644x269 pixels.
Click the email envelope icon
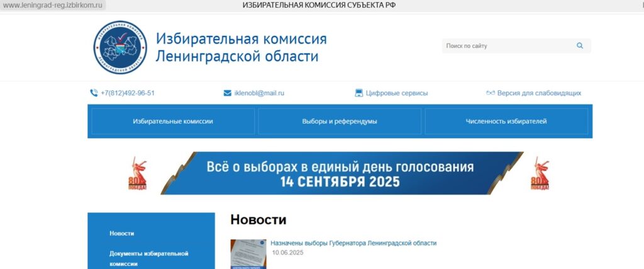(x=228, y=93)
